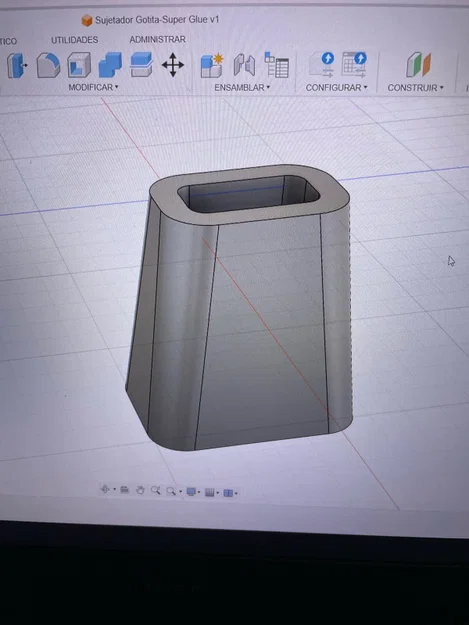Select the Split Body tool icon
469x625 pixels.
pyautogui.click(x=141, y=65)
